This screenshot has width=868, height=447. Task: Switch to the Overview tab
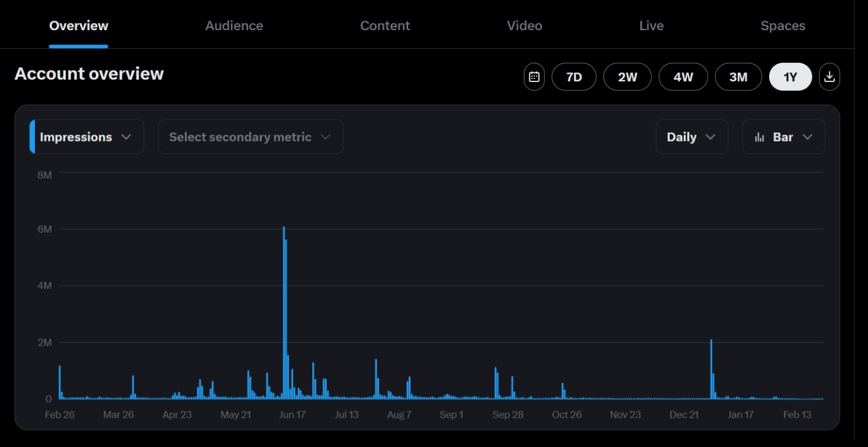[78, 26]
